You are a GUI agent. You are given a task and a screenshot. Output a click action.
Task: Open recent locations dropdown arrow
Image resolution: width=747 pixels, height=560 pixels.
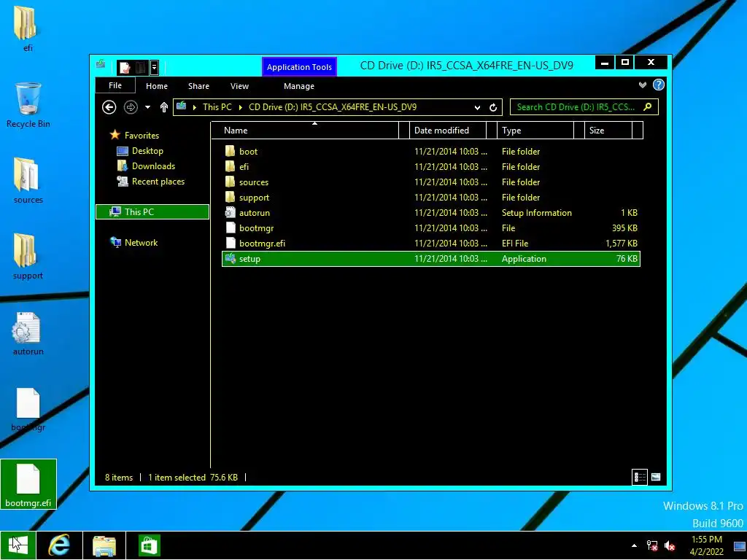147,107
